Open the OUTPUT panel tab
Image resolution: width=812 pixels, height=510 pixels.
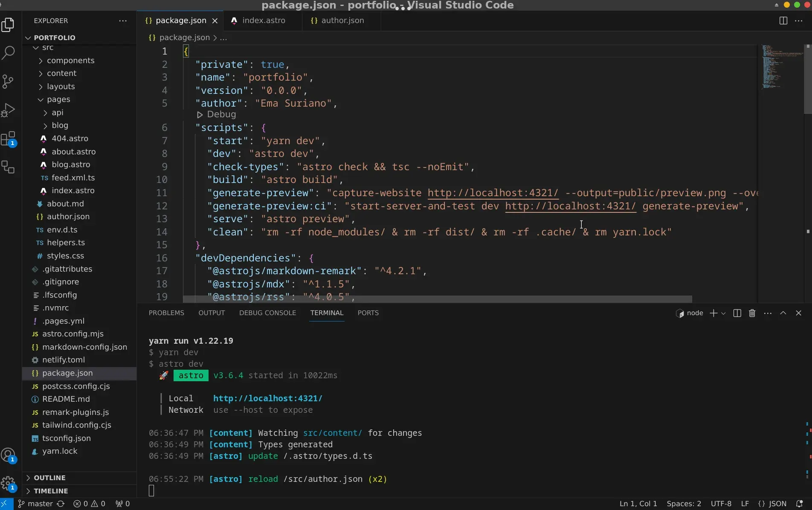(x=212, y=313)
